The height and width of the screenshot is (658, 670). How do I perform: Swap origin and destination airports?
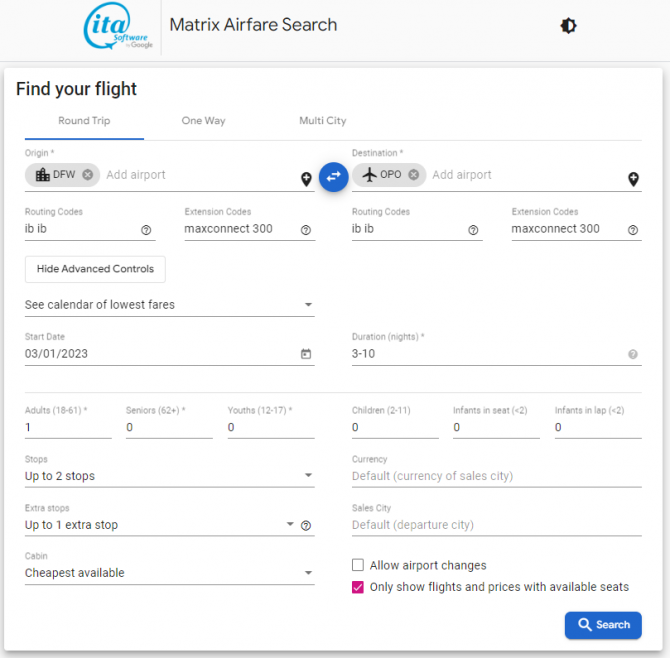(333, 176)
